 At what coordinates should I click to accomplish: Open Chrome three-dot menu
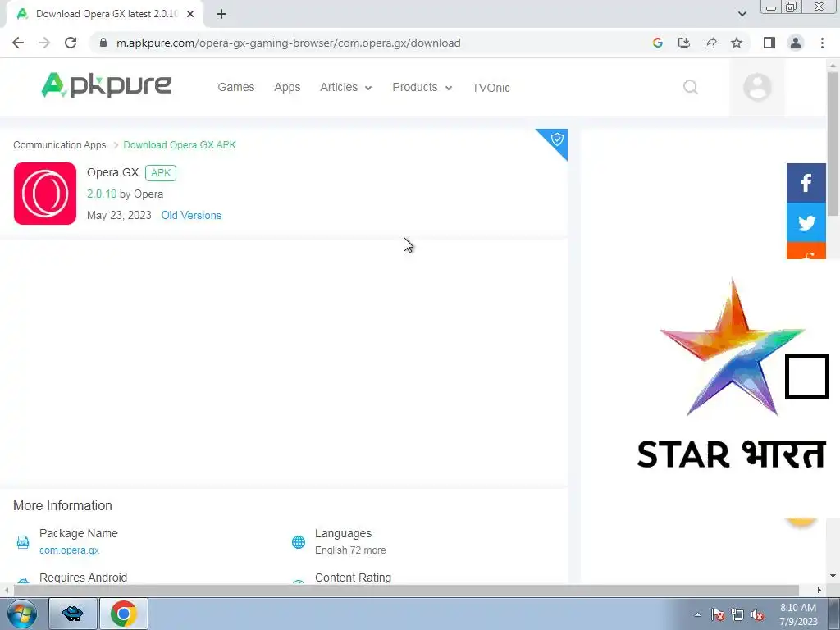coord(822,43)
